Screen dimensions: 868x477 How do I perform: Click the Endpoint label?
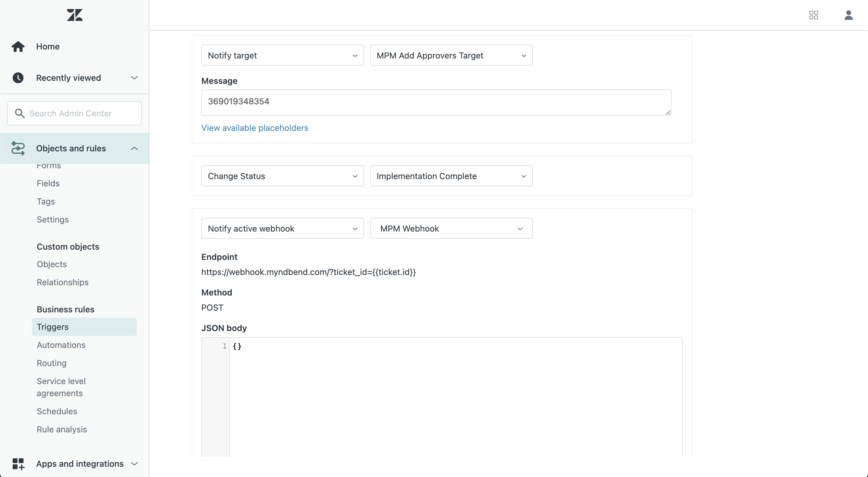[x=219, y=257]
